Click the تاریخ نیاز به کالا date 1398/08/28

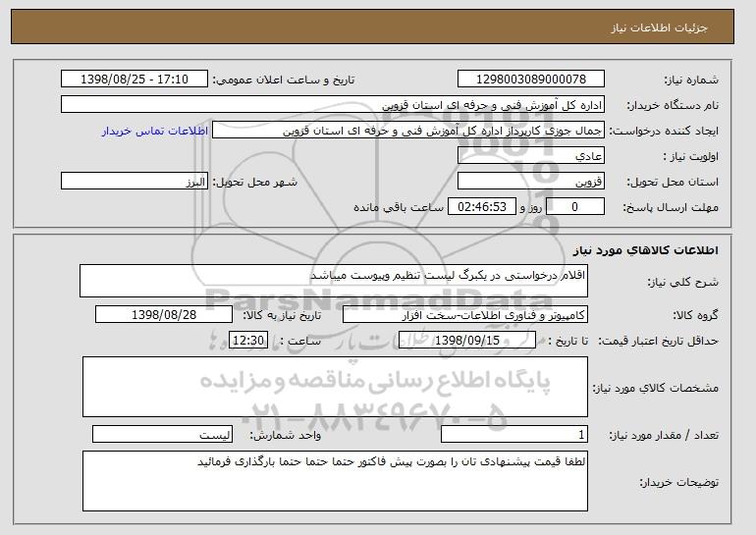click(164, 315)
